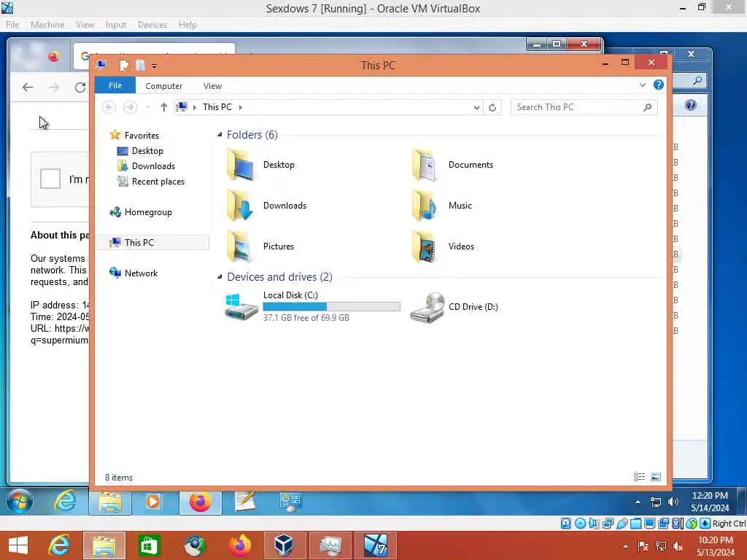Open the Computer ribbon tab
The image size is (747, 560).
164,86
